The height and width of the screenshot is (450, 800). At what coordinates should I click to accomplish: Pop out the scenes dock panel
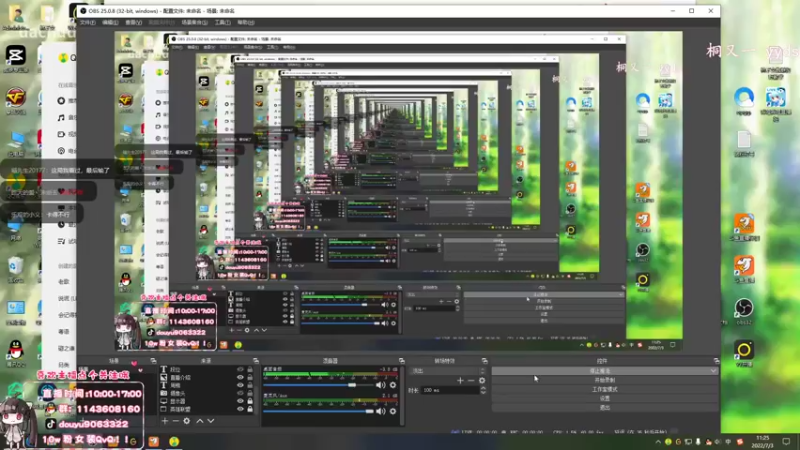coord(153,361)
